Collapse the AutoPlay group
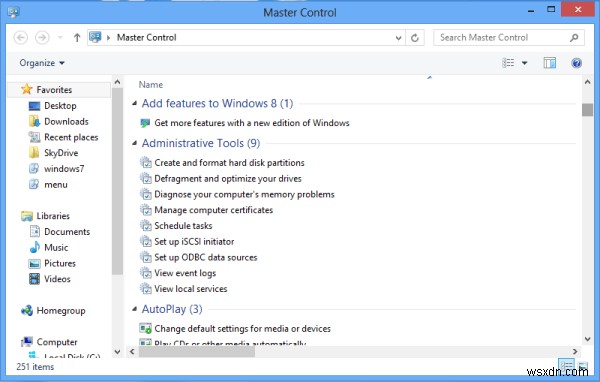 [x=135, y=309]
